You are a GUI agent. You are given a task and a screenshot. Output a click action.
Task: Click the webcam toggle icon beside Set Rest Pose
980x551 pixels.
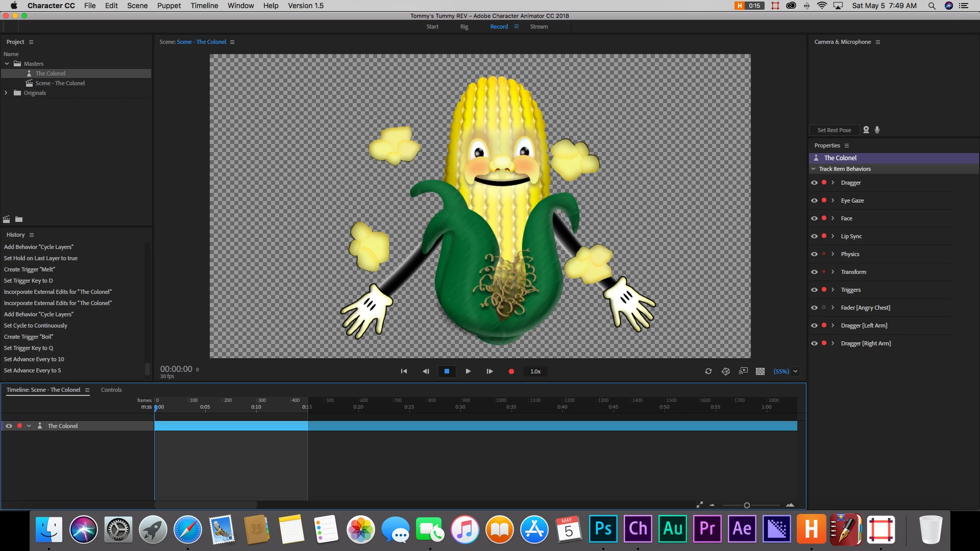pos(866,130)
